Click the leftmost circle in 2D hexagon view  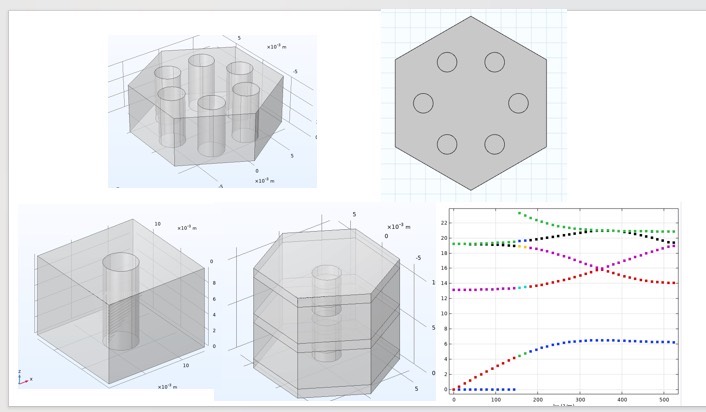423,103
